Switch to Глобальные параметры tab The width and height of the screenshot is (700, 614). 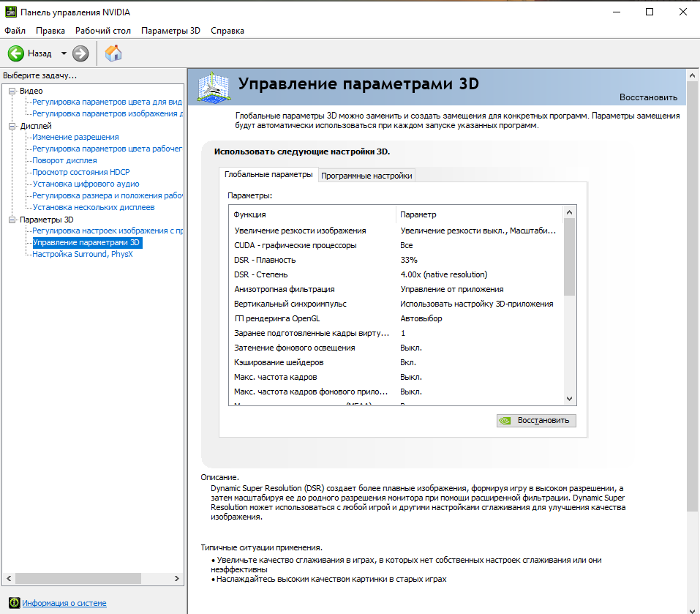pyautogui.click(x=268, y=175)
